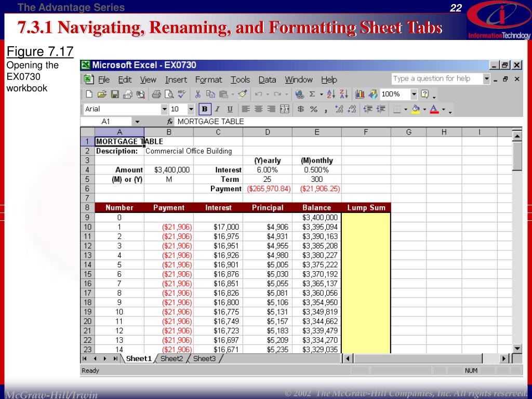This screenshot has height=399, width=532.
Task: Apply Percent style
Action: coord(313,109)
